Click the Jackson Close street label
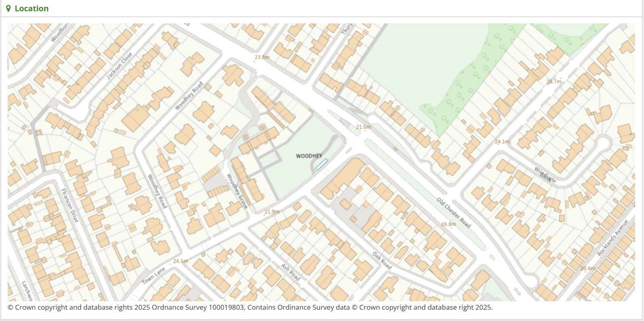The height and width of the screenshot is (321, 644). click(x=119, y=65)
